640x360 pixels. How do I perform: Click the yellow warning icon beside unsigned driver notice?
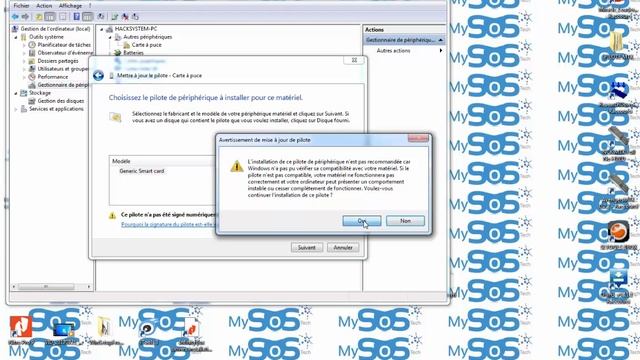pos(112,216)
